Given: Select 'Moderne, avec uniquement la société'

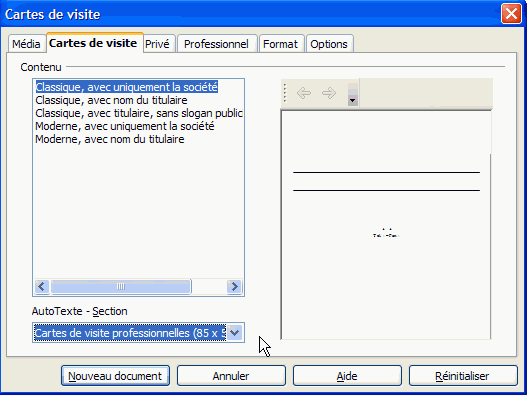Looking at the screenshot, I should (x=125, y=126).
